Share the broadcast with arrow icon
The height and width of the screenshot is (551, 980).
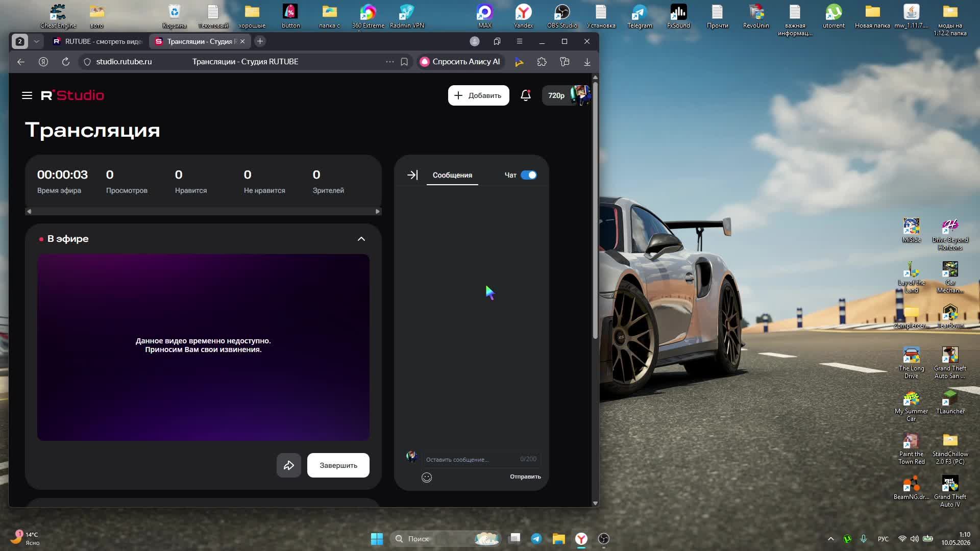pos(289,465)
